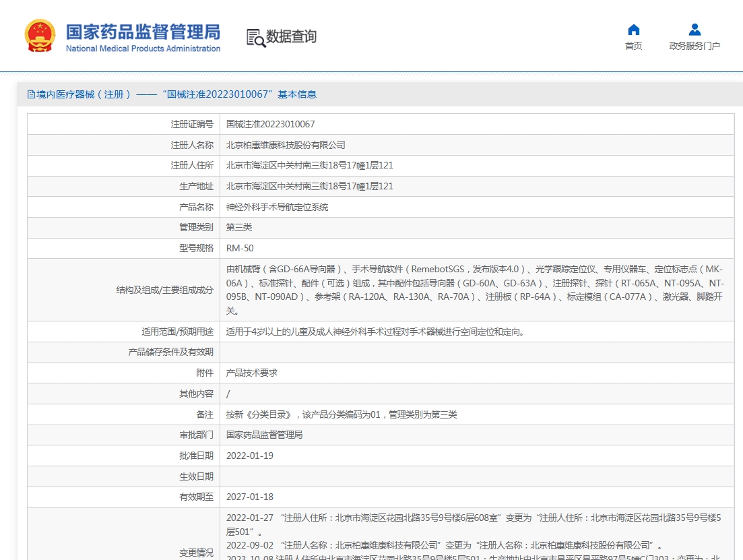The image size is (743, 560).
Task: Click the 产品储存条件及有效期 label
Action: 170,352
